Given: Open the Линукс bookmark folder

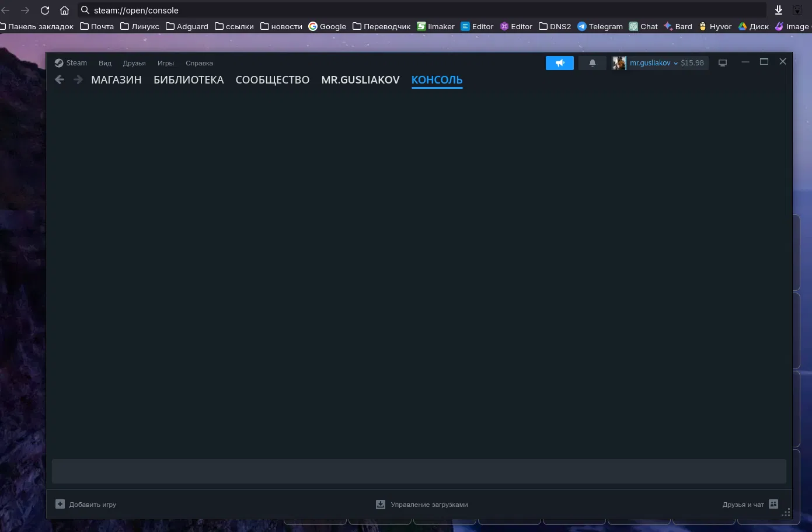Looking at the screenshot, I should click(x=140, y=26).
